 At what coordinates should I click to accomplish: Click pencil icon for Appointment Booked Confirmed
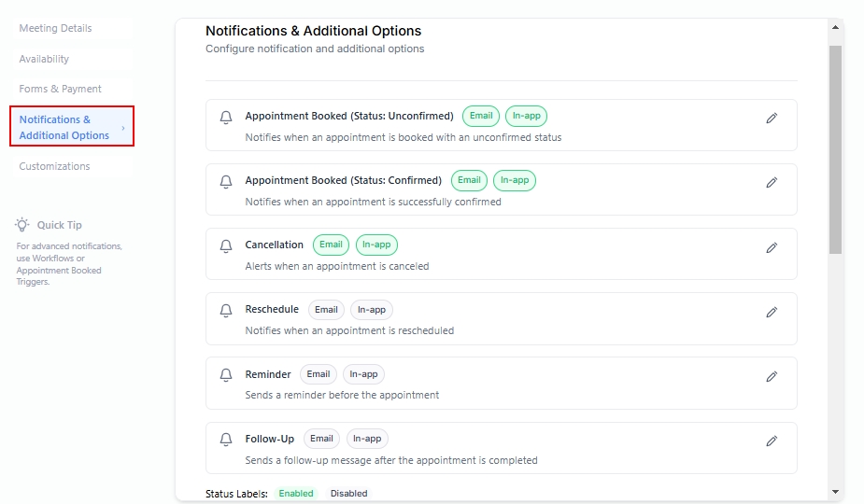[x=772, y=183]
